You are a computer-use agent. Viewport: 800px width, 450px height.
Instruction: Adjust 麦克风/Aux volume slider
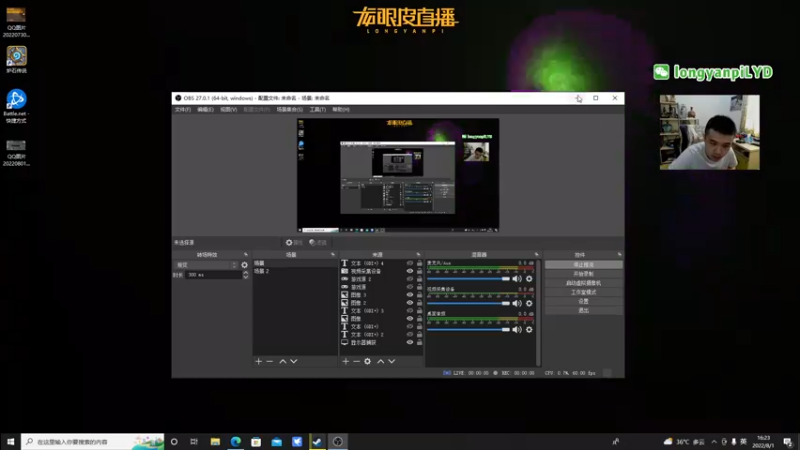[468, 279]
